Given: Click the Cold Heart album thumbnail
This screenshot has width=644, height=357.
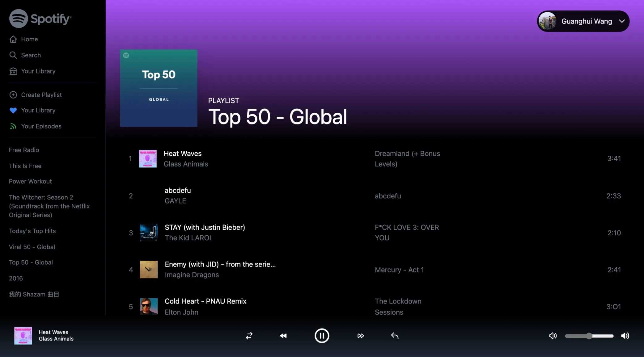Looking at the screenshot, I should (x=149, y=306).
